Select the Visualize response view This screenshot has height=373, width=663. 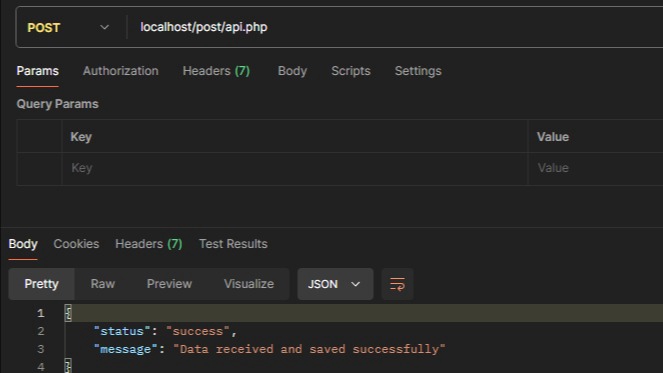[x=249, y=284]
